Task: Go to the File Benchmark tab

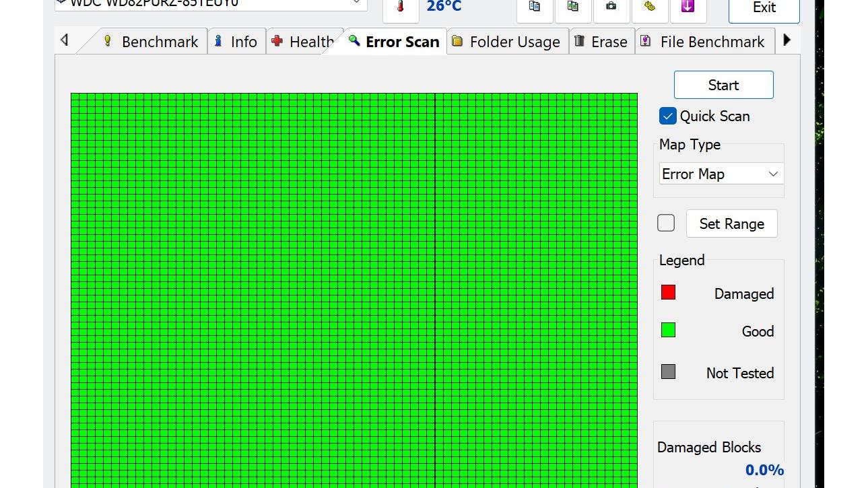Action: (x=704, y=42)
